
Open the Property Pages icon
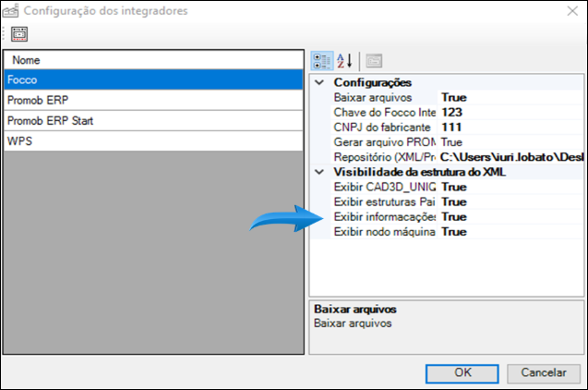(x=374, y=61)
